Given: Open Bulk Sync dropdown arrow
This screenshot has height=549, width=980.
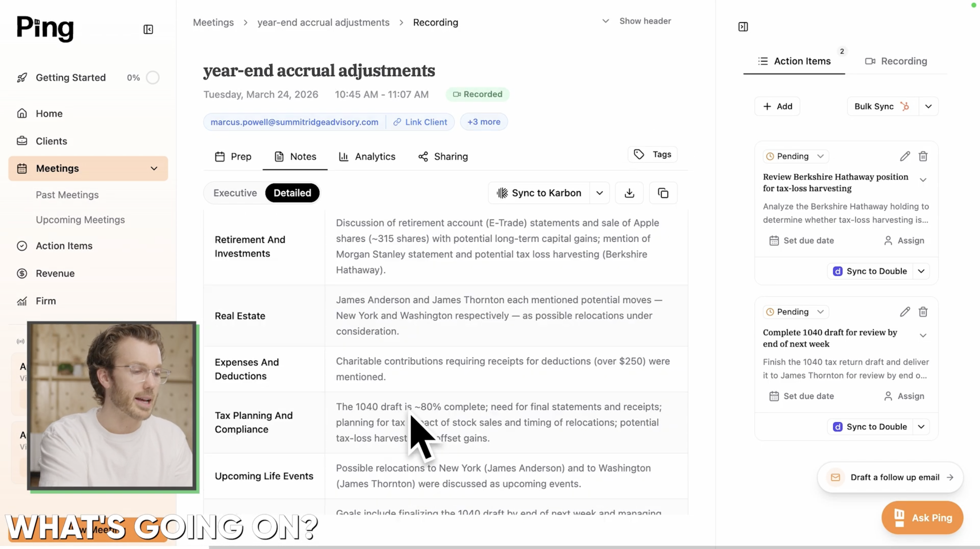Looking at the screenshot, I should point(928,106).
